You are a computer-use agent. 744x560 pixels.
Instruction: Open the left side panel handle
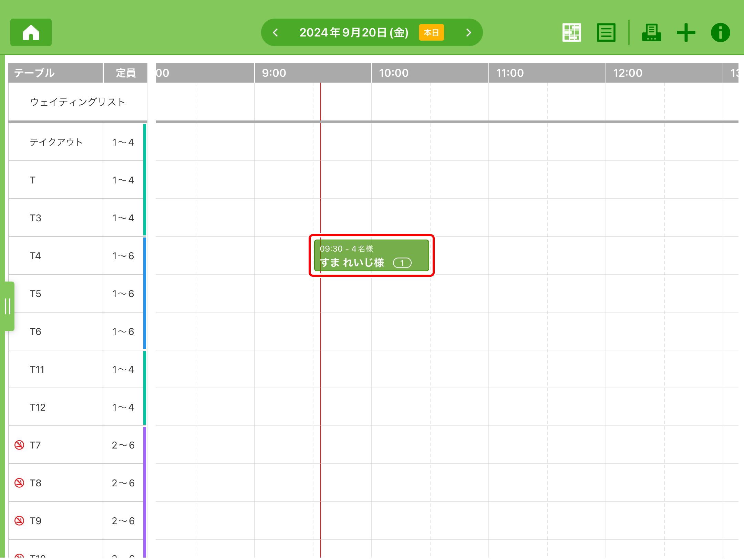click(x=8, y=306)
